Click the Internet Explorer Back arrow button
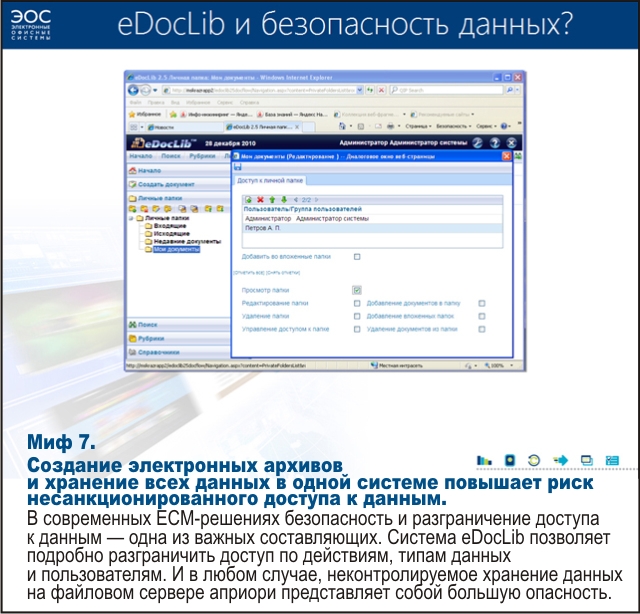This screenshot has width=640, height=614. pos(133,90)
